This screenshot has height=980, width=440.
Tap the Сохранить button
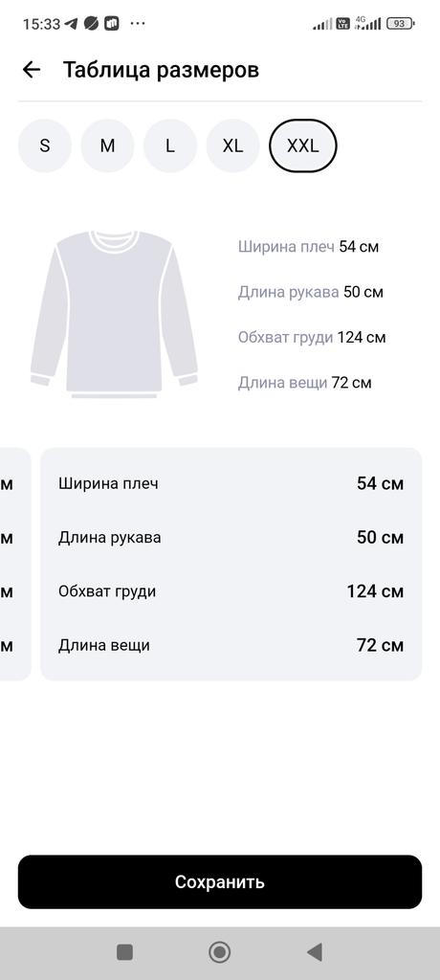[220, 881]
